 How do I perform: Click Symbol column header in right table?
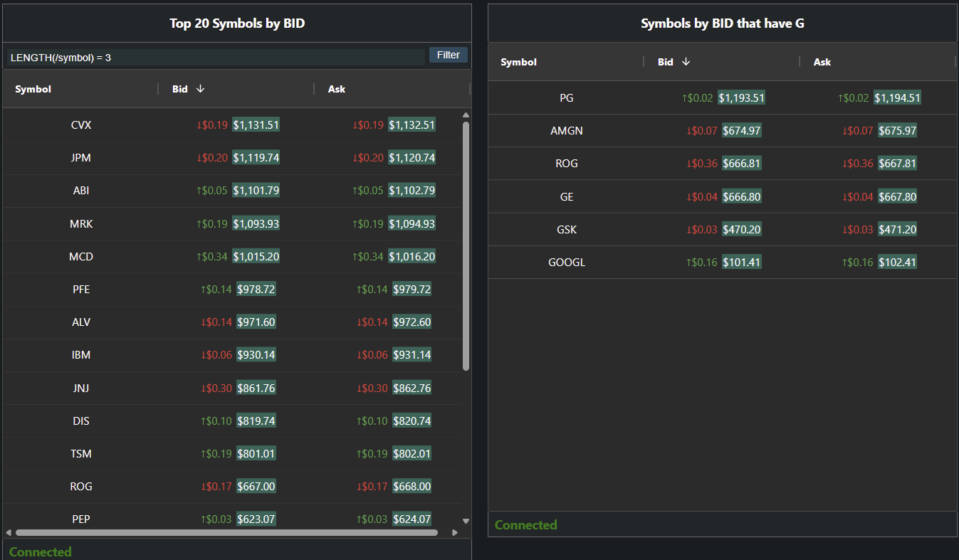(x=519, y=62)
